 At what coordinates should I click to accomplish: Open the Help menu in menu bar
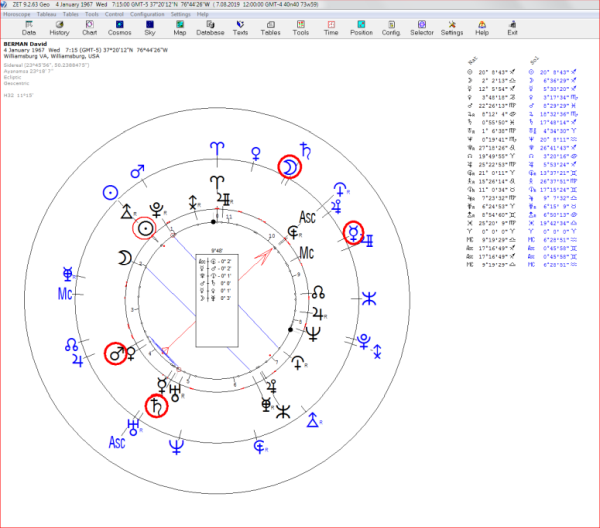pos(203,14)
